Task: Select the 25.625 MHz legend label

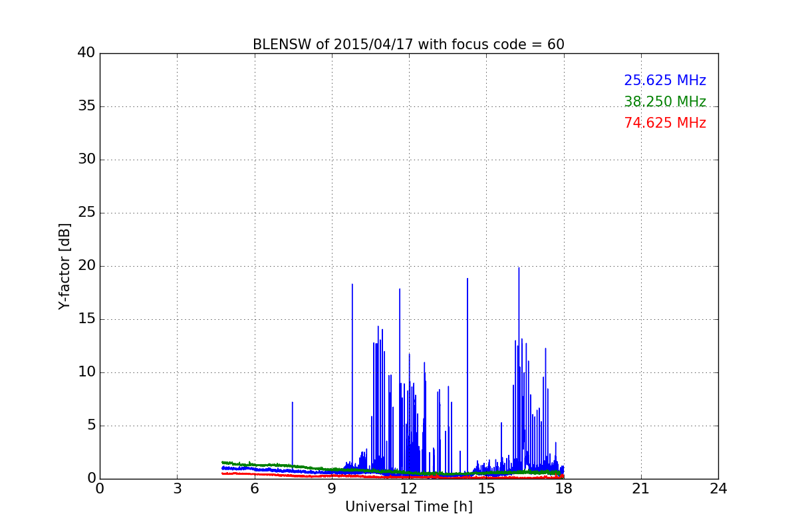Action: pyautogui.click(x=665, y=80)
